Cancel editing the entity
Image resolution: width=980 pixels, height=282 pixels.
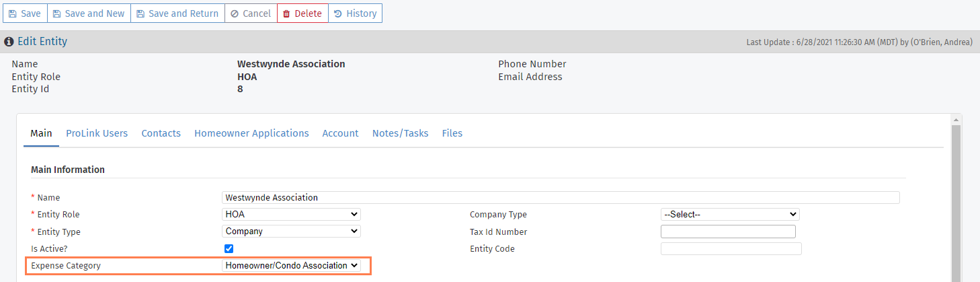pyautogui.click(x=251, y=13)
